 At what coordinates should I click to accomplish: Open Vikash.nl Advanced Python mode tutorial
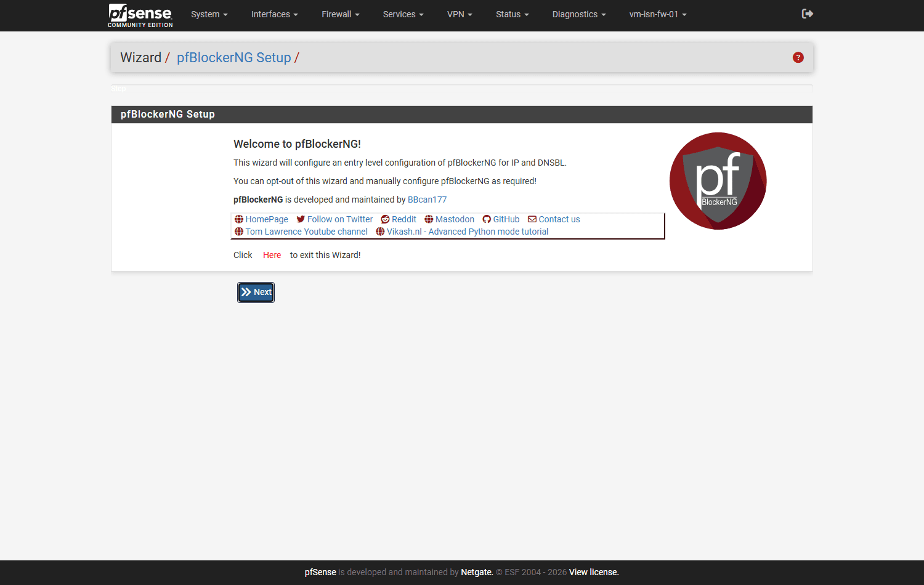click(468, 232)
